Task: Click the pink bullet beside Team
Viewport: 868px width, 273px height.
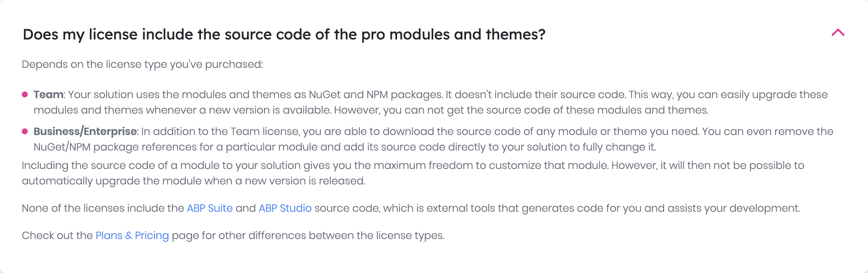Action: 25,94
